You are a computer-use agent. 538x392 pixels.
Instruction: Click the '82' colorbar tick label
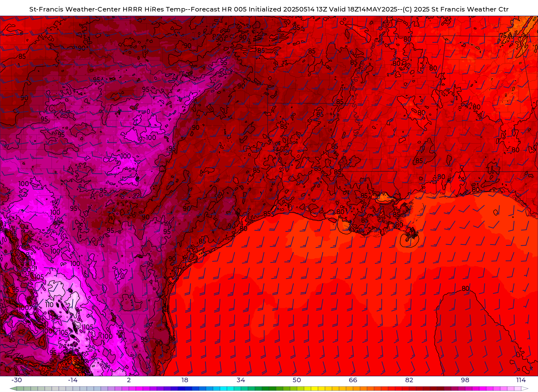click(x=409, y=380)
